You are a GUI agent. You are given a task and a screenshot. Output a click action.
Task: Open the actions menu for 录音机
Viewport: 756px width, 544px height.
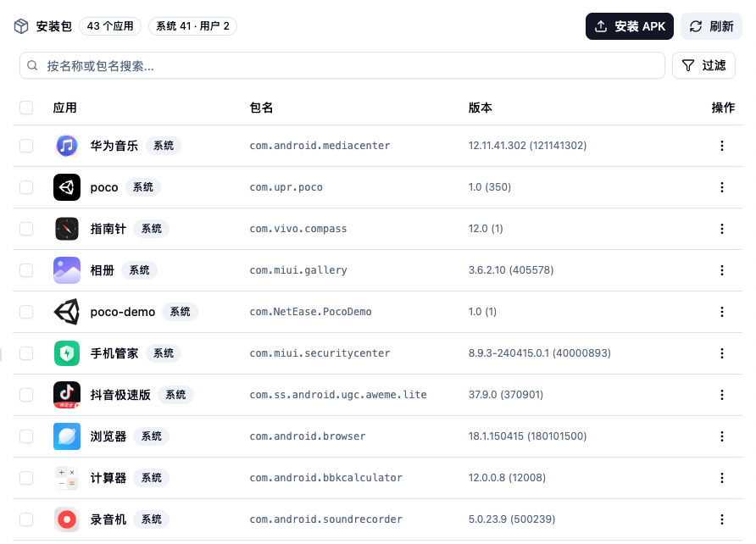(722, 519)
